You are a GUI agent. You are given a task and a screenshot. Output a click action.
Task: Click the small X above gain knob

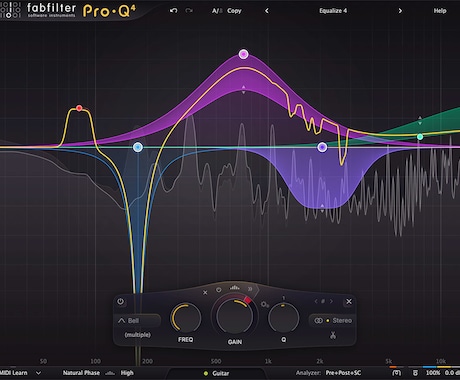click(x=205, y=292)
